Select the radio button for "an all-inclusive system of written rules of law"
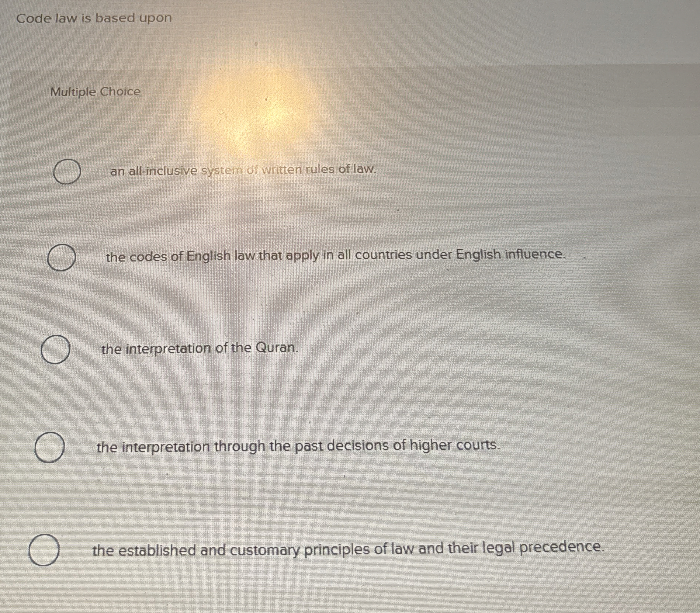 coord(67,171)
